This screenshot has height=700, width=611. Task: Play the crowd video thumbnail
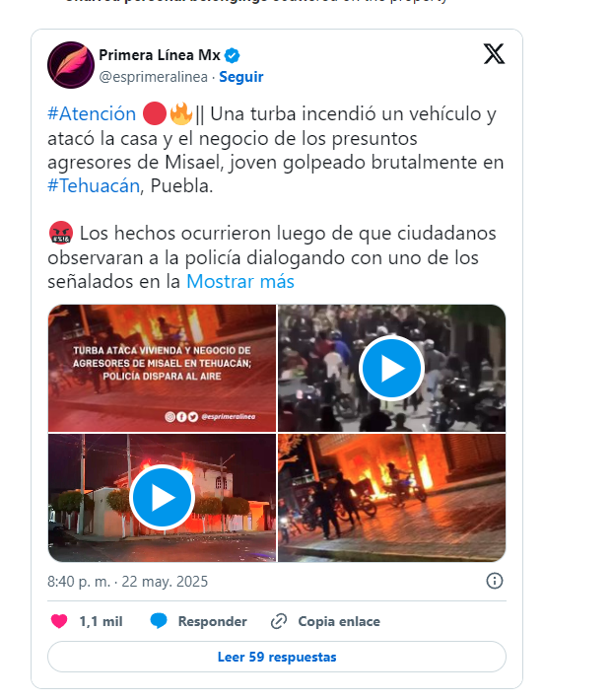point(391,369)
